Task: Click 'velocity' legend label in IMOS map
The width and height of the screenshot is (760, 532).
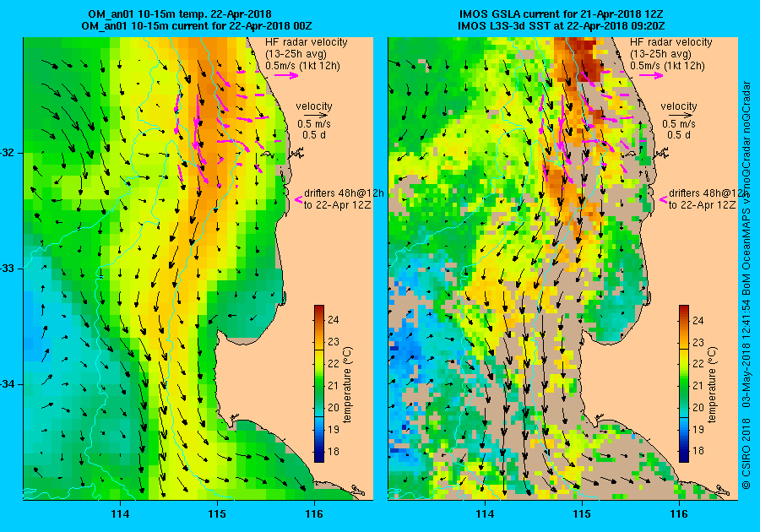Action: [679, 106]
